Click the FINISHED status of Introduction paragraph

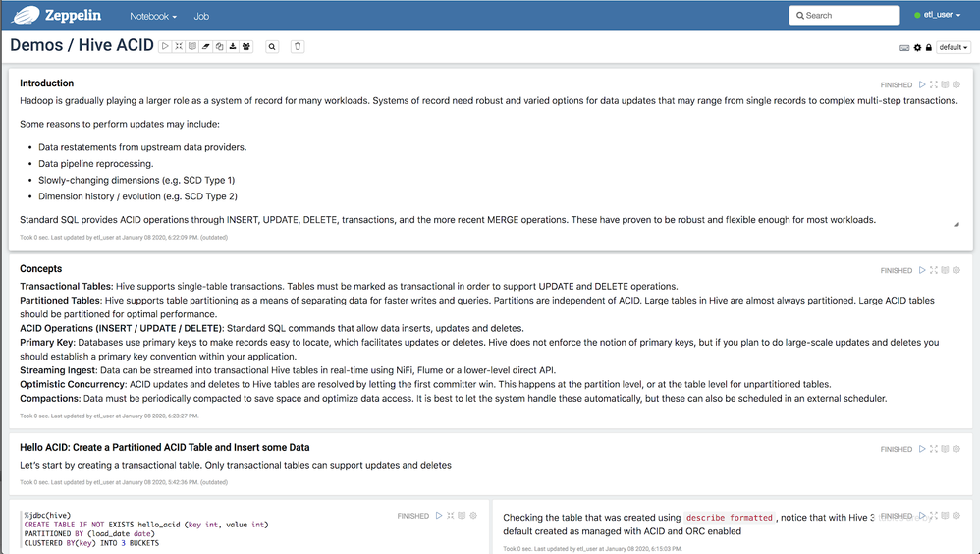[x=897, y=85]
